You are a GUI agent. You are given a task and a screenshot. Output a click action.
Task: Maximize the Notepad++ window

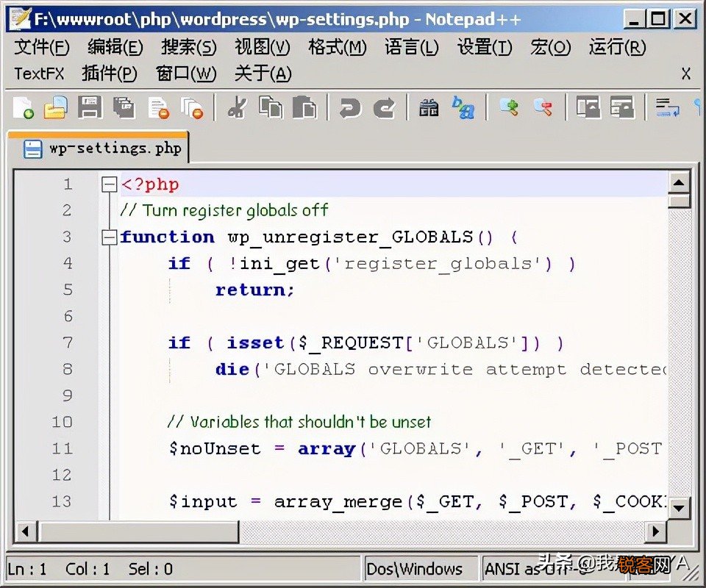click(658, 19)
